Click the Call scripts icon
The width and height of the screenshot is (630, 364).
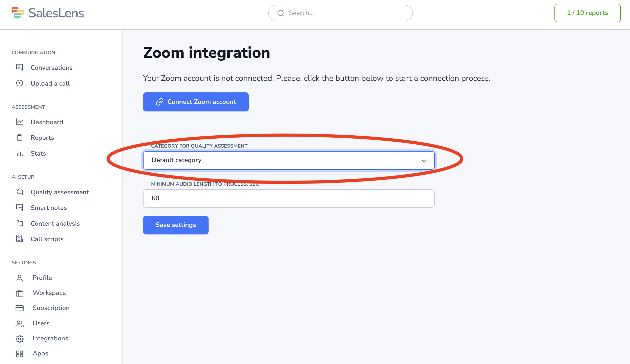(x=20, y=239)
